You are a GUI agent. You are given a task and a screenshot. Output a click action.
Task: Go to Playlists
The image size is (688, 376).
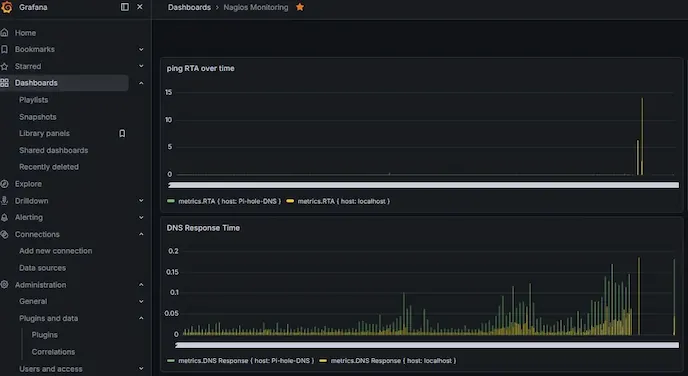coord(33,100)
